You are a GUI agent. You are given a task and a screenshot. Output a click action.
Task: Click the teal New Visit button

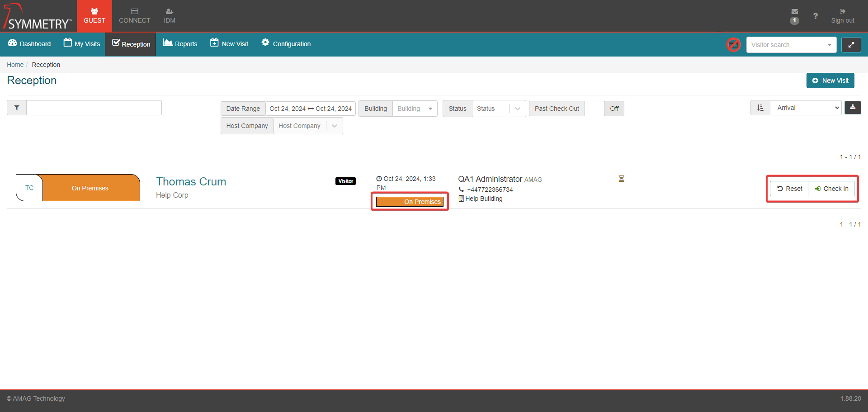[830, 81]
